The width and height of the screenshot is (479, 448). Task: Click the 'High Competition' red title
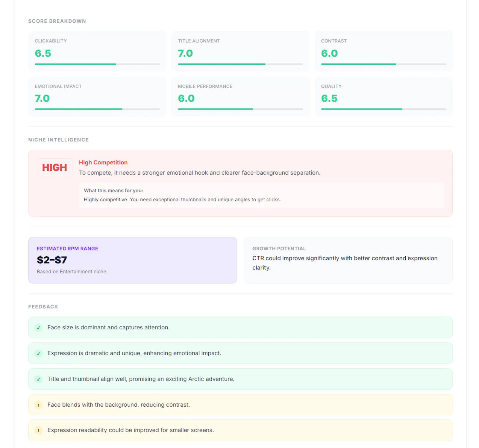[x=103, y=162]
